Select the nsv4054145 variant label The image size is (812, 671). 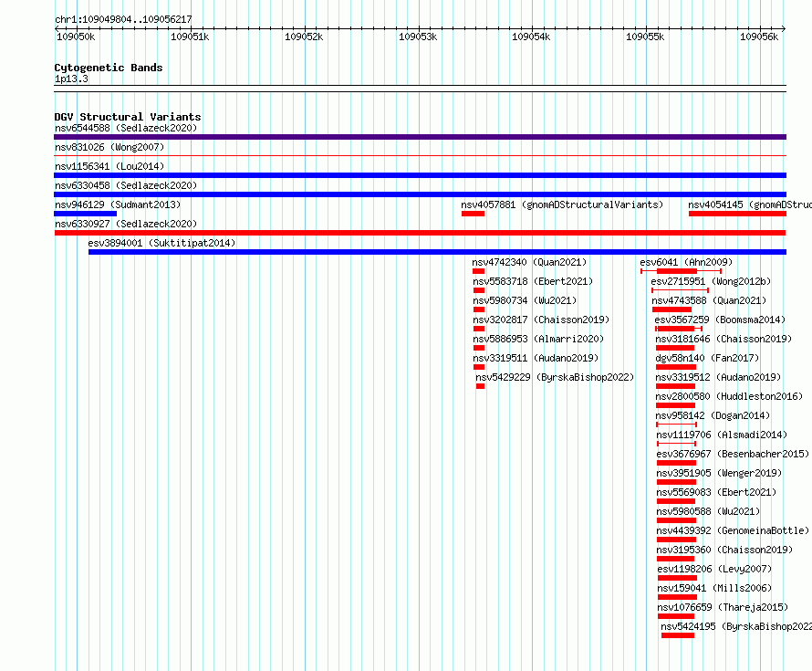pos(750,204)
